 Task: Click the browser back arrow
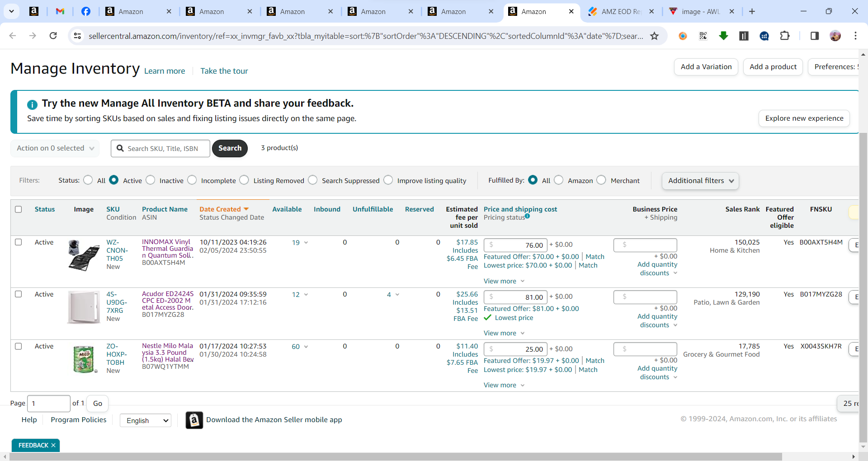pos(13,36)
